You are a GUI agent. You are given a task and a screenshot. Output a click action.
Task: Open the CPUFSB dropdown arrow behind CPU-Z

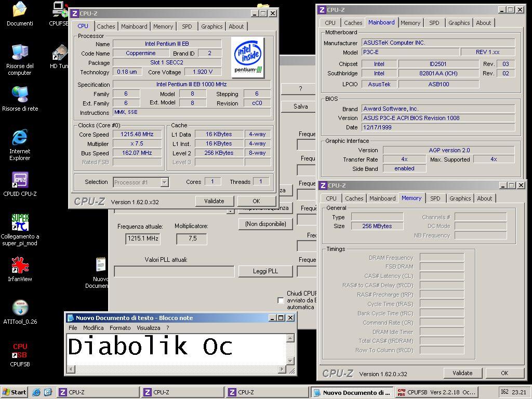coord(230,211)
